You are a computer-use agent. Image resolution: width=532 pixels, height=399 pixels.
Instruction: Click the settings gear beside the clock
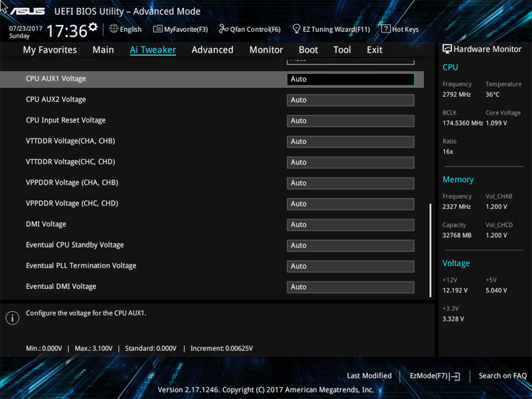click(x=92, y=27)
